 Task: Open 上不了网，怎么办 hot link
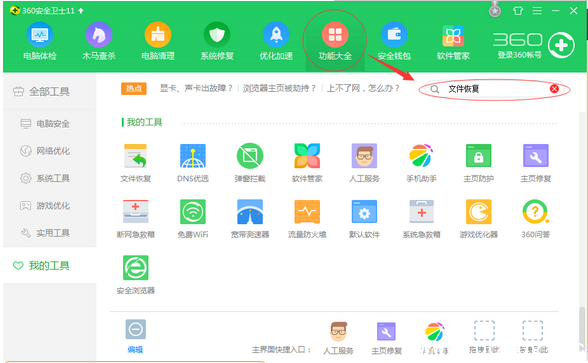coord(363,88)
